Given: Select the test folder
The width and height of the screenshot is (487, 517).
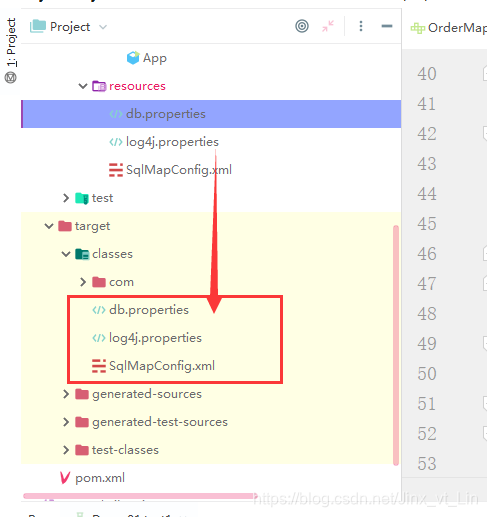Looking at the screenshot, I should [x=102, y=198].
